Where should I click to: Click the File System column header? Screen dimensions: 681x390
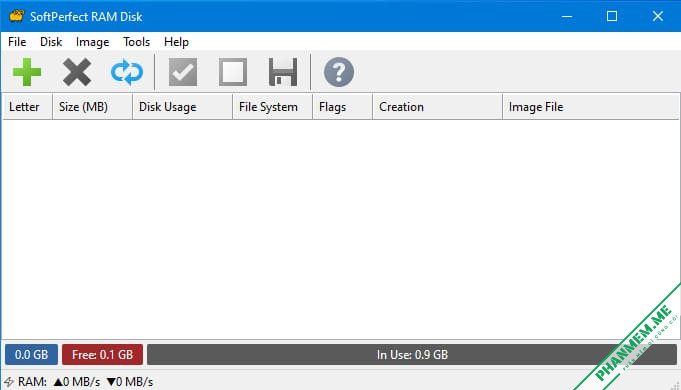pos(272,107)
